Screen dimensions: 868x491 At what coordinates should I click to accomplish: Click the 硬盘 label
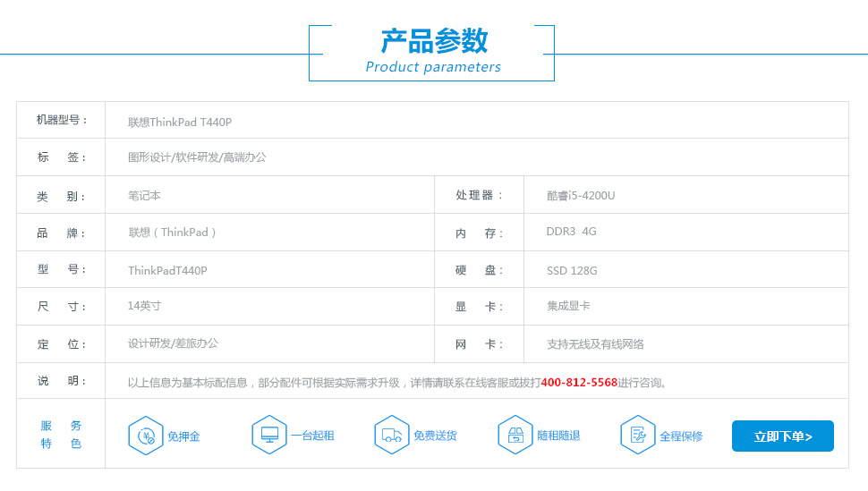(x=480, y=270)
